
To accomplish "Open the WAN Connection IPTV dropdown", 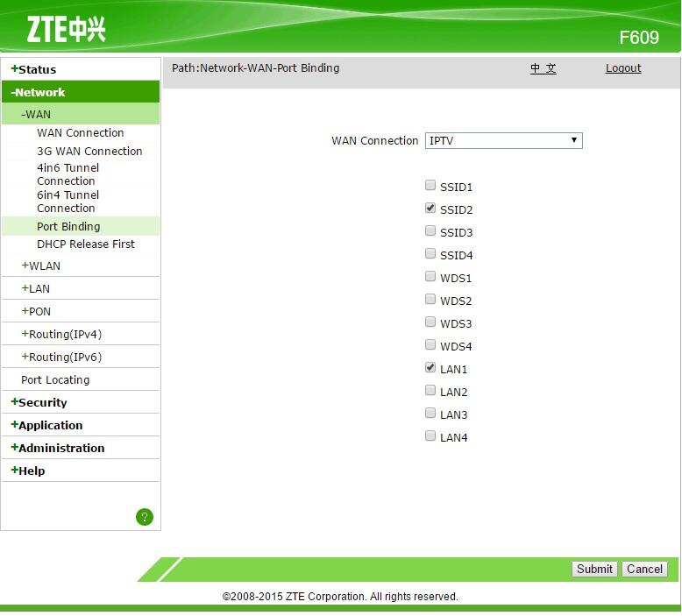I will click(x=504, y=140).
